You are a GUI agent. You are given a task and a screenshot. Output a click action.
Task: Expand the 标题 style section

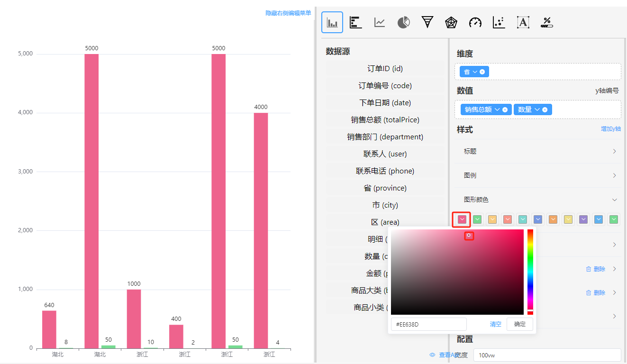pyautogui.click(x=538, y=151)
